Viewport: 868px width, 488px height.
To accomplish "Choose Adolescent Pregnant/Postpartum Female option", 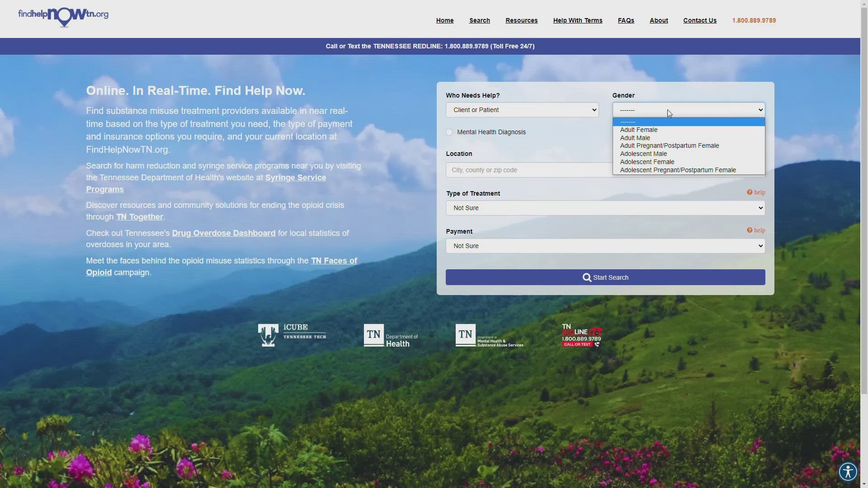I will click(x=689, y=170).
